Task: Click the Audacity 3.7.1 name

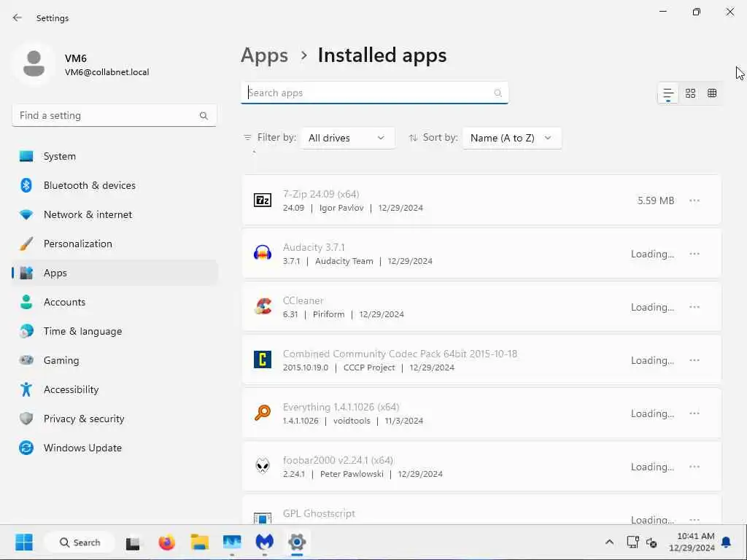Action: 314,248
